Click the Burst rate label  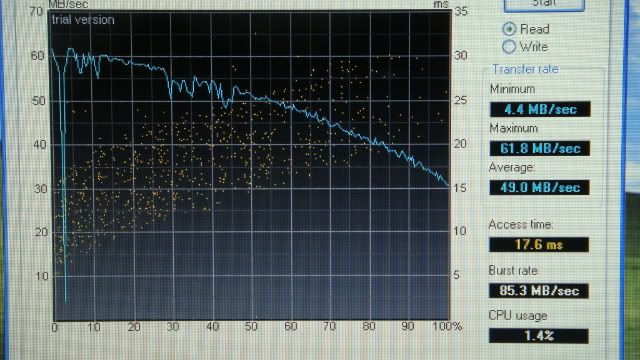coord(513,271)
